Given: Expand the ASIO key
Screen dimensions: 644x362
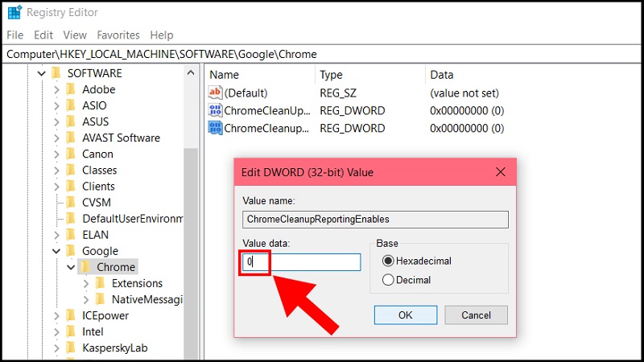Looking at the screenshot, I should tap(56, 106).
